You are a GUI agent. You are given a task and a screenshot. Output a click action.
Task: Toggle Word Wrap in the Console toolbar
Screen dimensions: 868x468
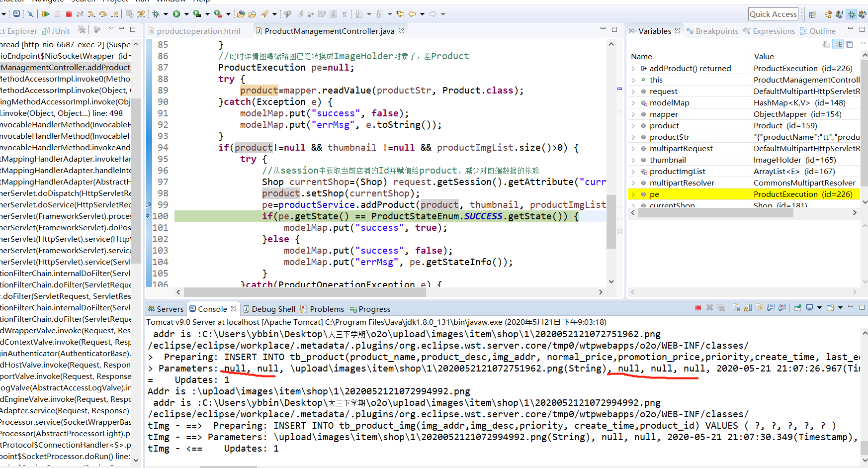759,307
